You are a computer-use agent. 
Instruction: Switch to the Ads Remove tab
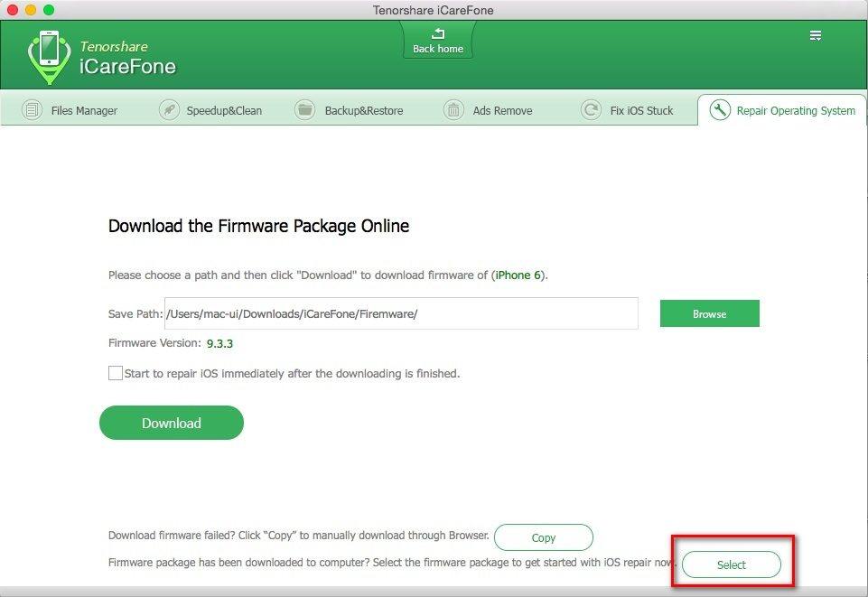[x=488, y=110]
